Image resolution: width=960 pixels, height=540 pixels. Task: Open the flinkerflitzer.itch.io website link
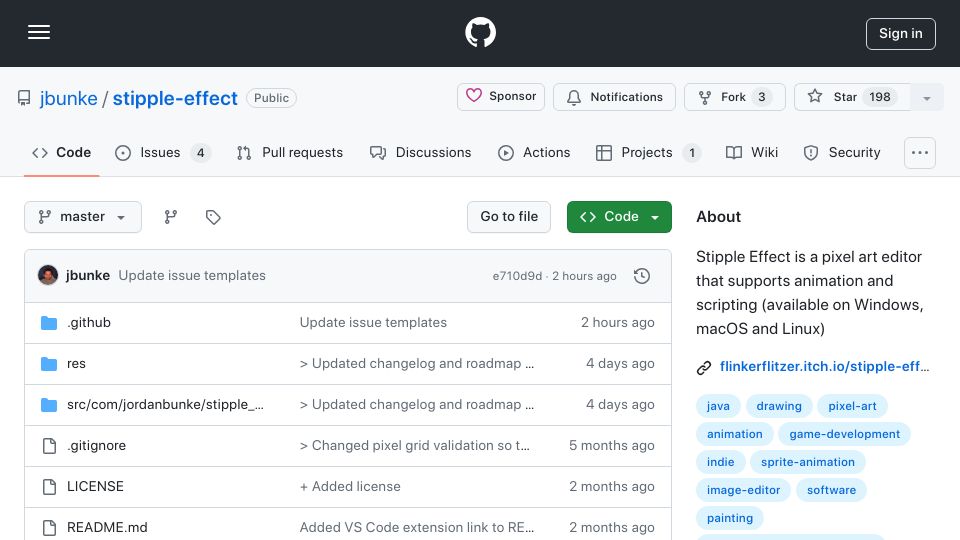824,366
